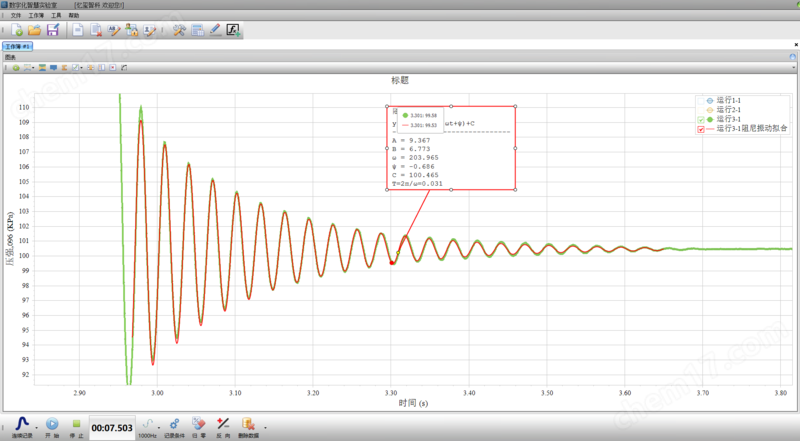The width and height of the screenshot is (800, 441).
Task: Open chart toolbar overflow arrow at far right
Action: [x=793, y=67]
